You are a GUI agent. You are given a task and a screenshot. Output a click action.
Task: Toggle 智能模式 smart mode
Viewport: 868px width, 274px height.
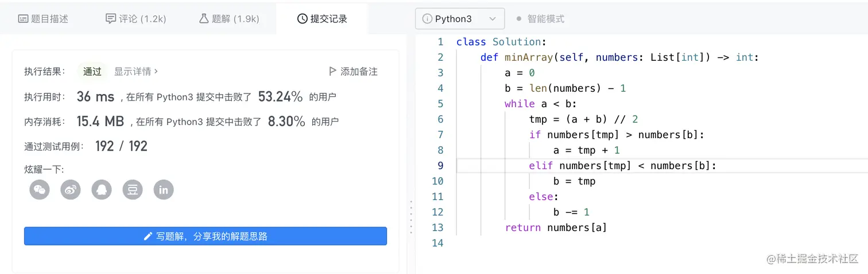point(540,19)
